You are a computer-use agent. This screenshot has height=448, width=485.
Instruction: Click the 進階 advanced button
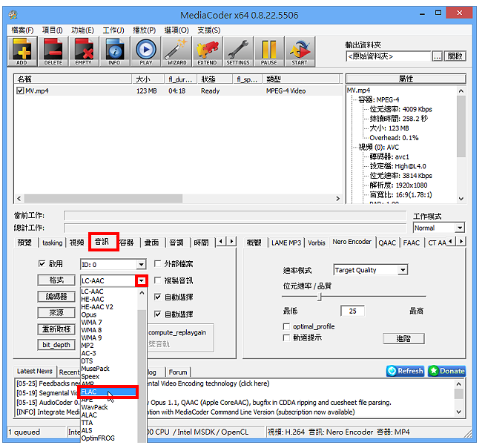point(403,339)
